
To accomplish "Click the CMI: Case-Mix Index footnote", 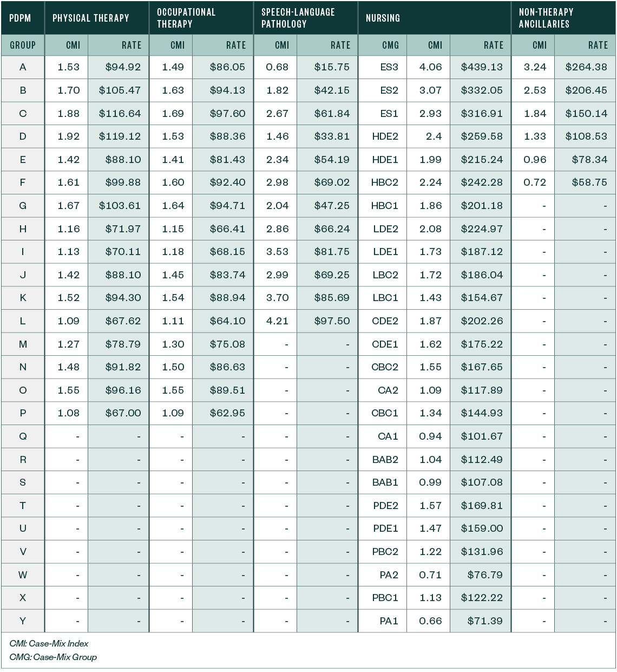I will 49,643.
